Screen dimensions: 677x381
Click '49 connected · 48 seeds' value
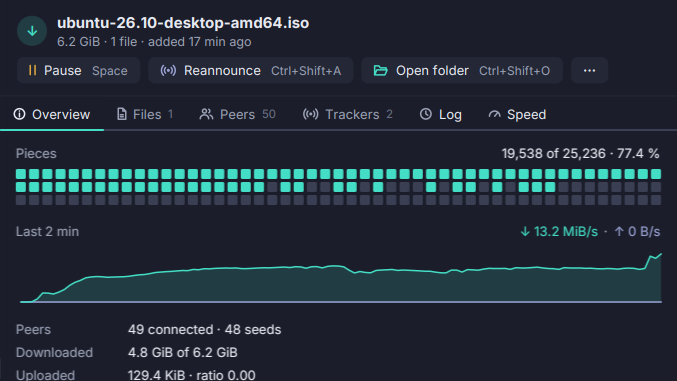(x=204, y=330)
